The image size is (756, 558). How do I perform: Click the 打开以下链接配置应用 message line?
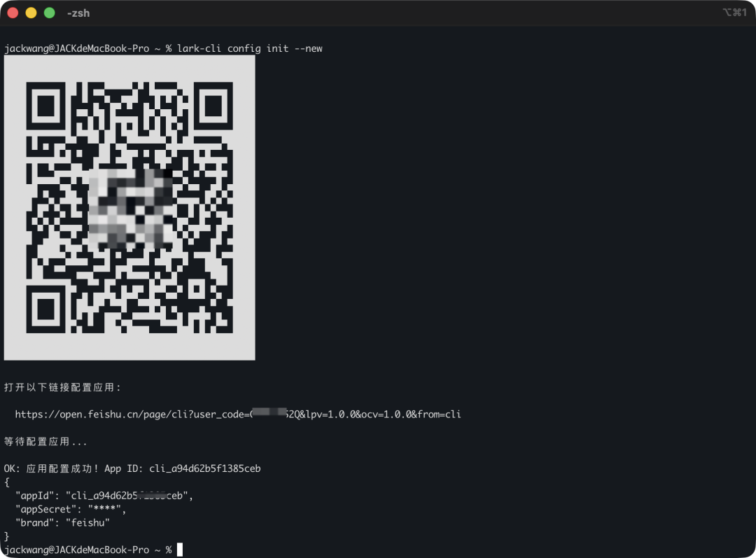[x=63, y=387]
